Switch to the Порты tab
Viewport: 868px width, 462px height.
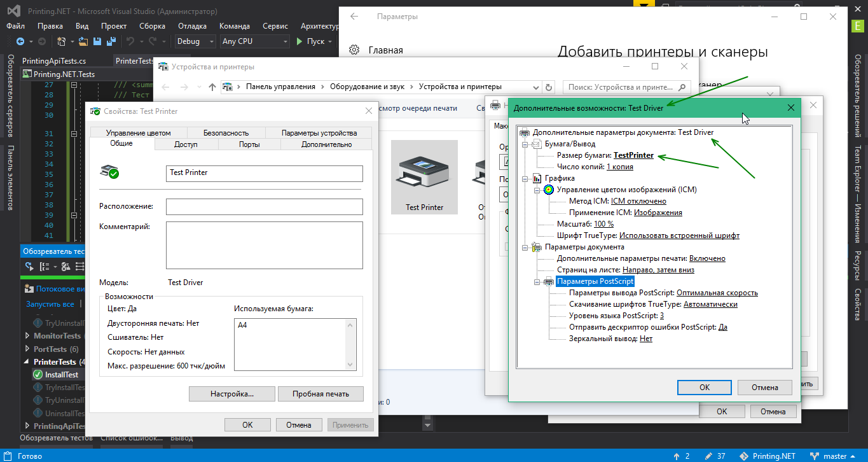249,144
